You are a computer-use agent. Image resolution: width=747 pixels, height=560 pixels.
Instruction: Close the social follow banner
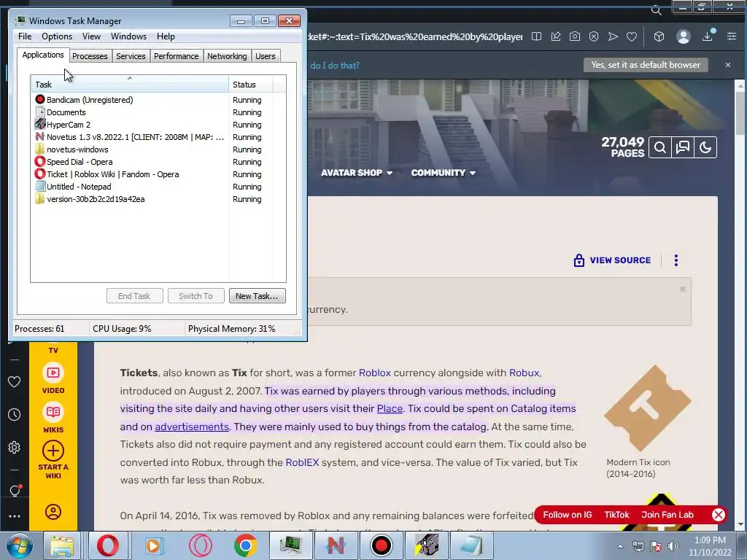point(719,515)
